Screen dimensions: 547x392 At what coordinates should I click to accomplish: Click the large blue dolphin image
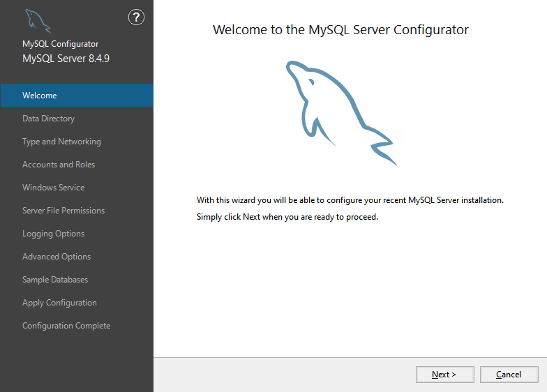[x=342, y=112]
